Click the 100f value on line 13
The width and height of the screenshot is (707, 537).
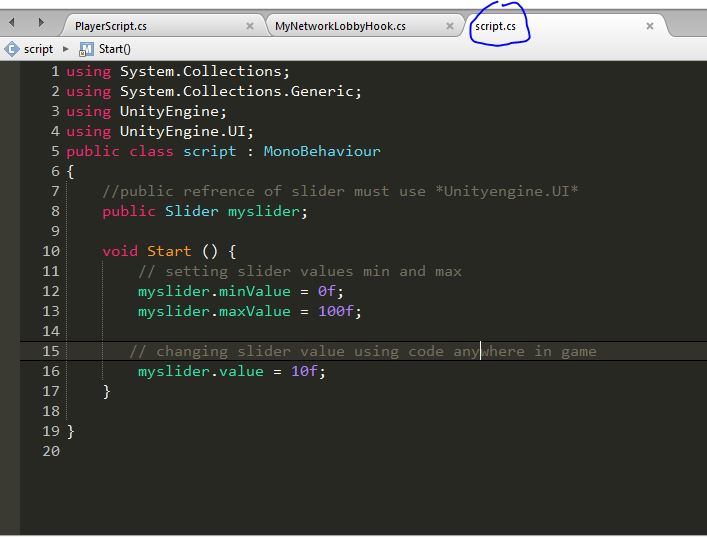pos(335,311)
